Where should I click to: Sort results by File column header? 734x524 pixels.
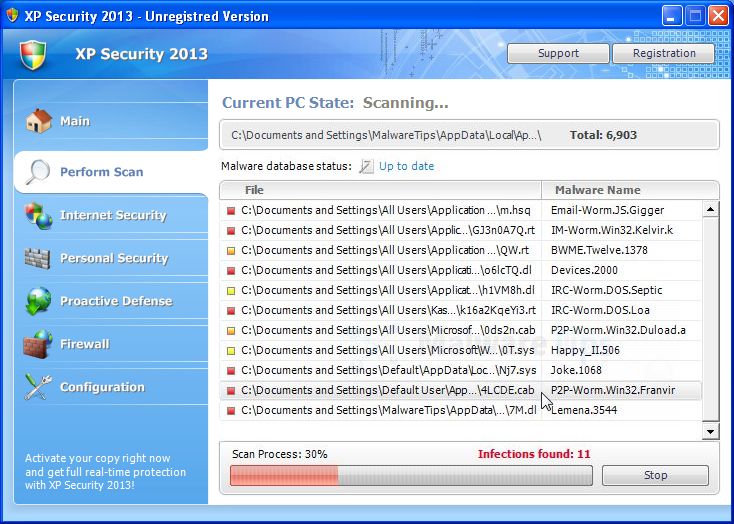[380, 190]
